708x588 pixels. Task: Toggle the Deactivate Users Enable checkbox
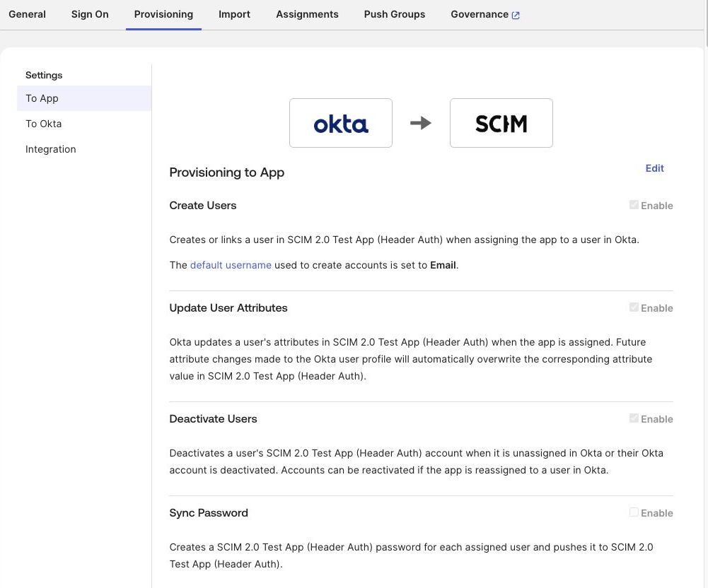coord(634,418)
